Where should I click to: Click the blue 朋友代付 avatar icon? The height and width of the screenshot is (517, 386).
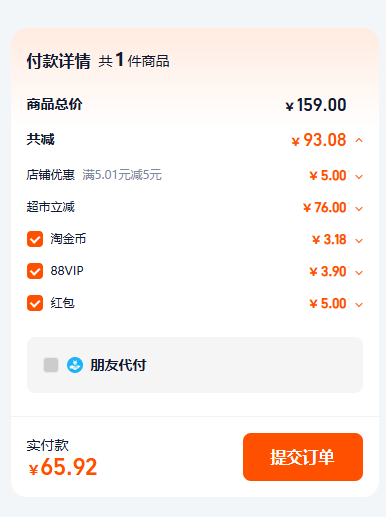point(75,365)
